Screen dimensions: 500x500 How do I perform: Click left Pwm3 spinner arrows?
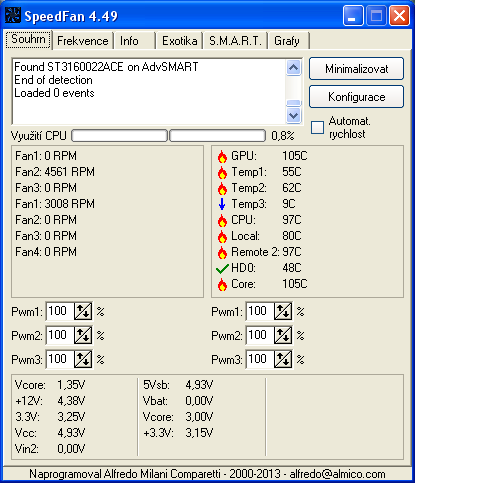(x=83, y=359)
